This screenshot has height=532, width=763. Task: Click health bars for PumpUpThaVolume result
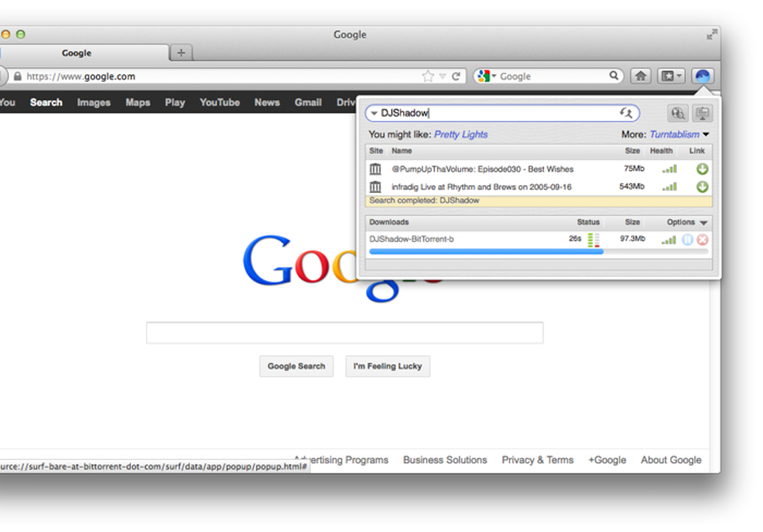tap(669, 169)
